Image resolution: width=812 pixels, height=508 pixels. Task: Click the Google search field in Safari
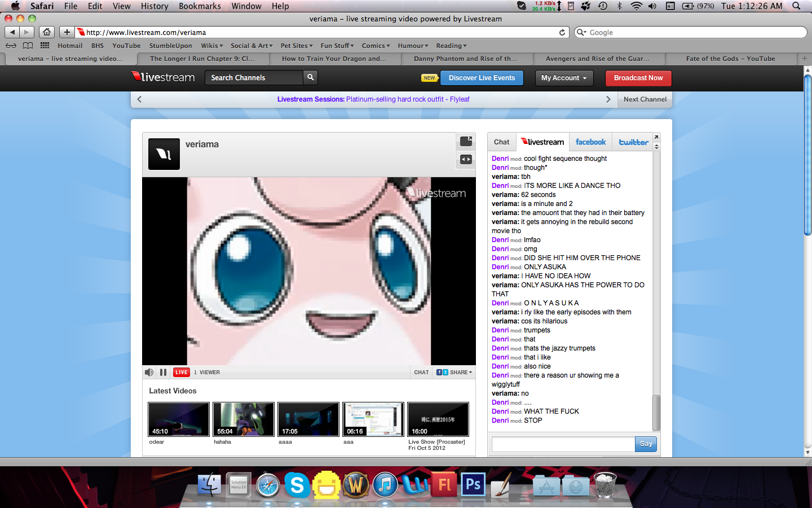691,32
